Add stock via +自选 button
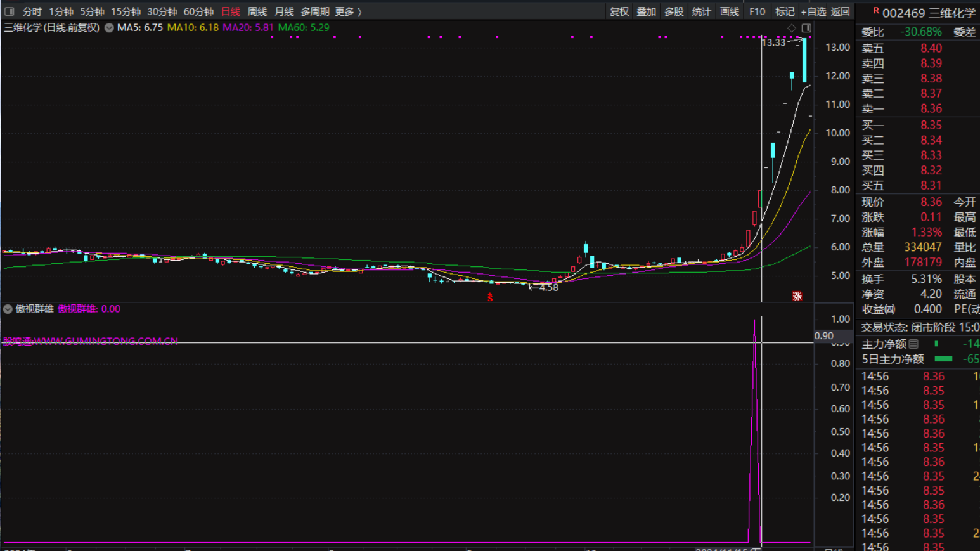Screen dimensions: 980x551 (x=813, y=11)
